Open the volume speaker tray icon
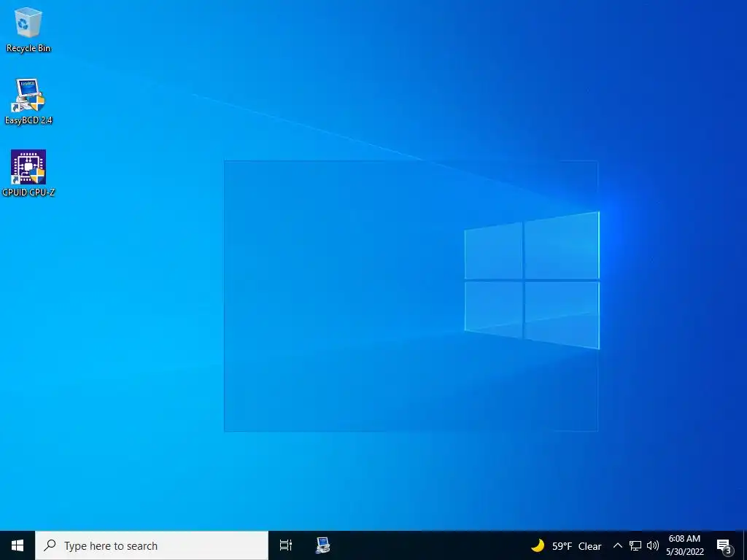747x560 pixels. [653, 545]
